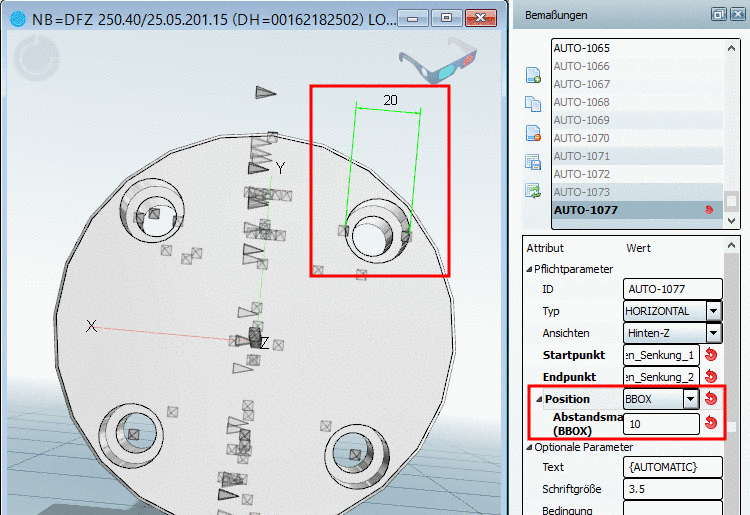The width and height of the screenshot is (750, 515).
Task: Click the ID field showing AUTO-1077
Action: point(673,289)
